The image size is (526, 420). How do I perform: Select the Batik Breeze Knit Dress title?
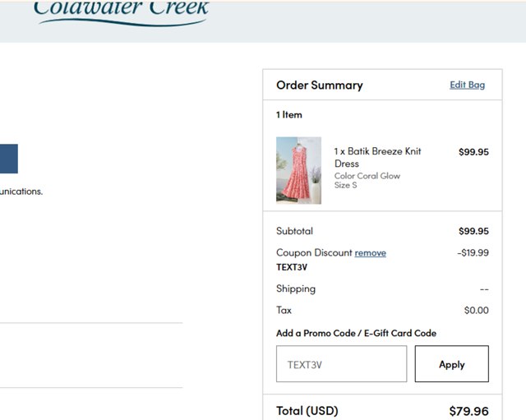click(377, 157)
